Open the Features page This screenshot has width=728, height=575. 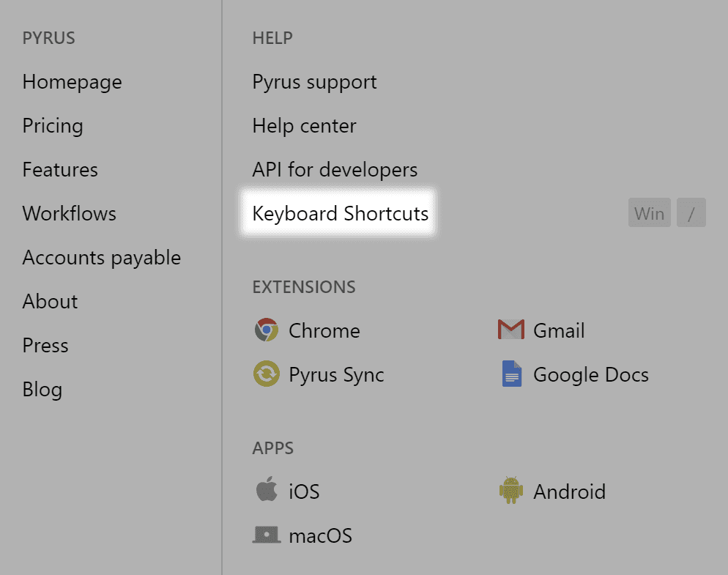tap(60, 169)
